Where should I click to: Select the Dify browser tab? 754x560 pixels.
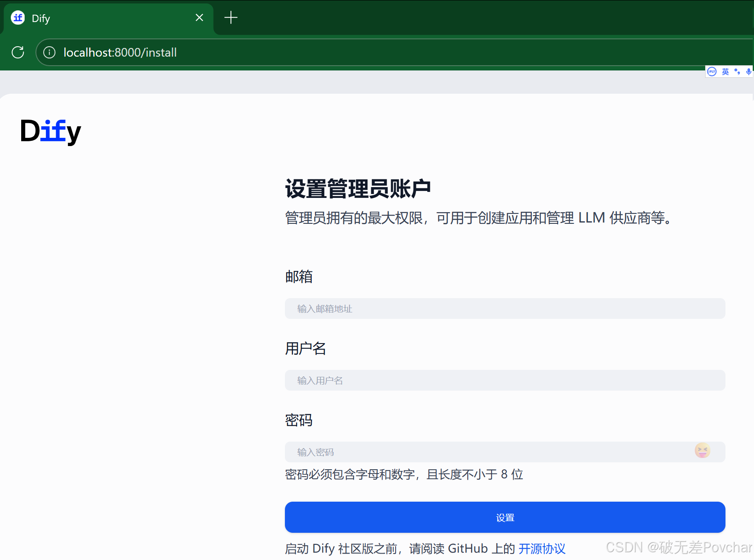point(108,18)
